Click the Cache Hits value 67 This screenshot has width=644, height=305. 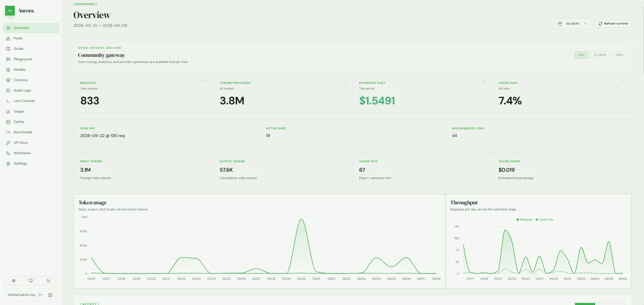point(362,170)
